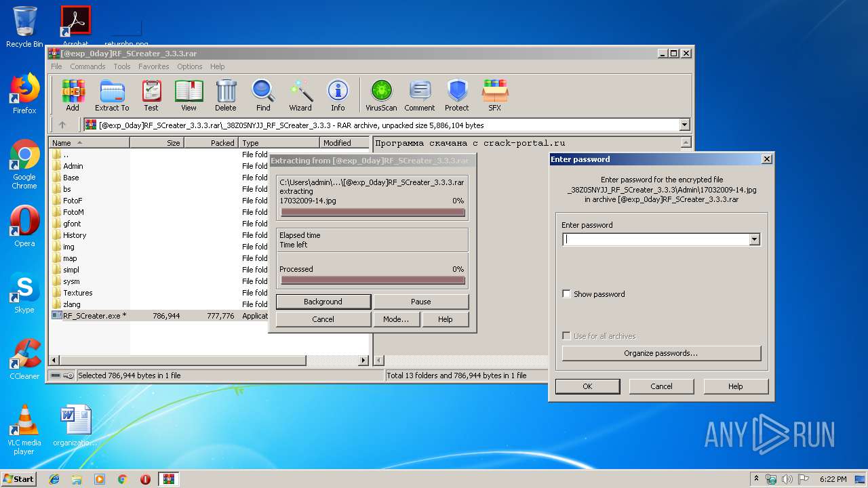Open the organization Word document icon
The width and height of the screenshot is (868, 488).
click(x=75, y=426)
